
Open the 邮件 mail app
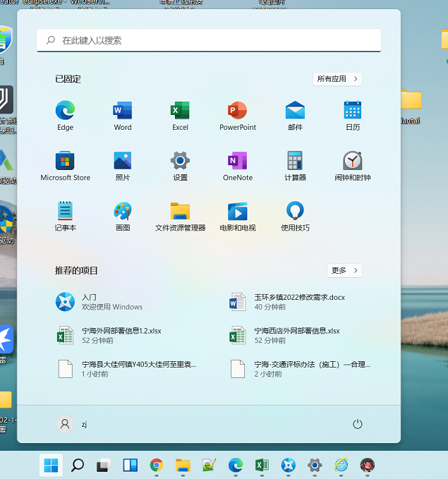click(295, 116)
